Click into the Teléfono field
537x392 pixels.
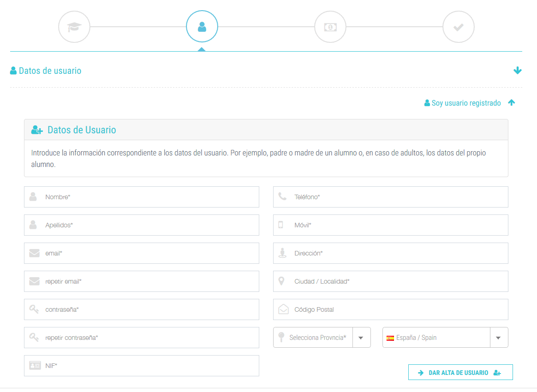397,197
